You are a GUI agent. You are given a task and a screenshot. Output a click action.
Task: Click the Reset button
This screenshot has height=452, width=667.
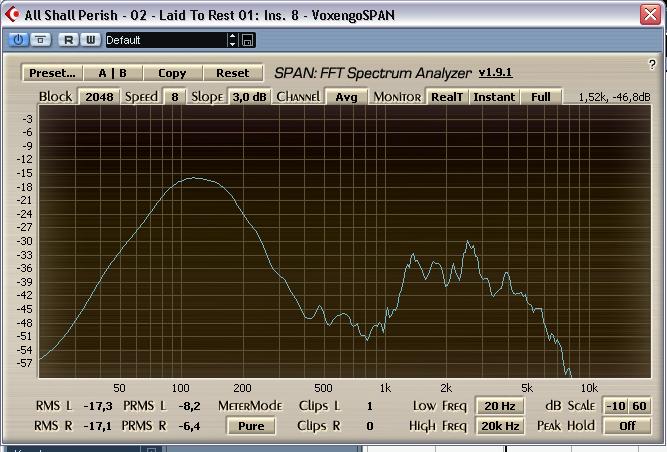tap(233, 73)
